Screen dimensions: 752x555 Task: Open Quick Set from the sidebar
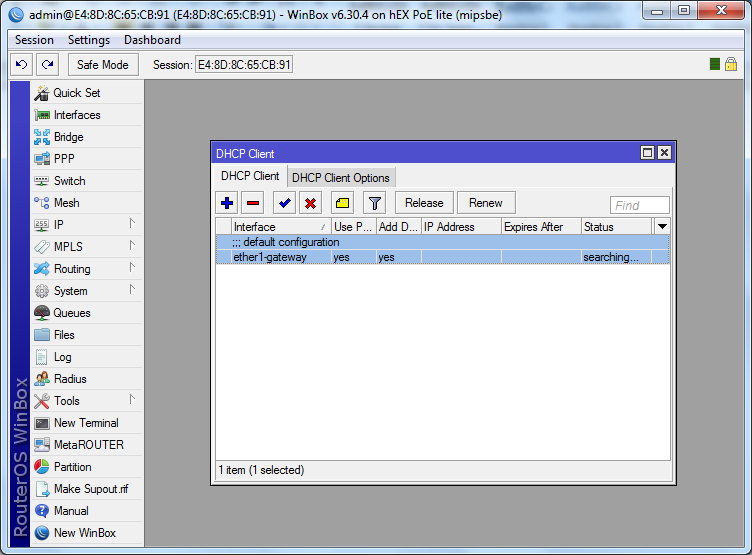click(x=87, y=93)
